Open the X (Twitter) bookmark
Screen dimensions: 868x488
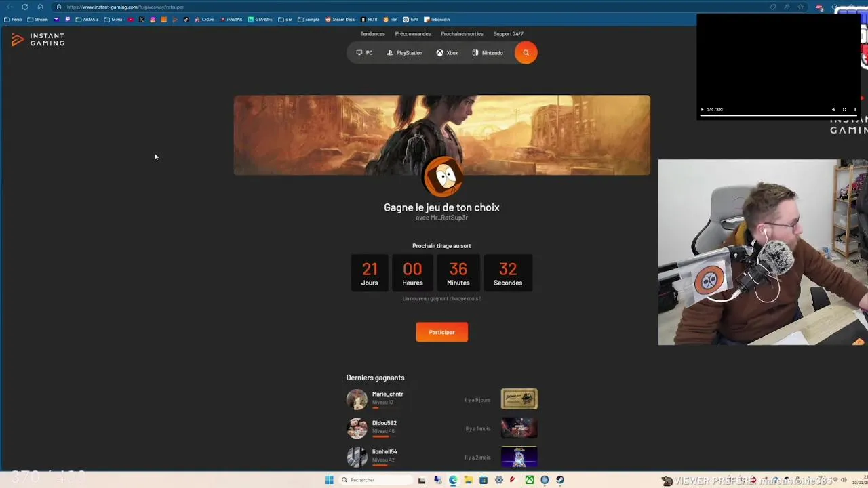point(142,20)
